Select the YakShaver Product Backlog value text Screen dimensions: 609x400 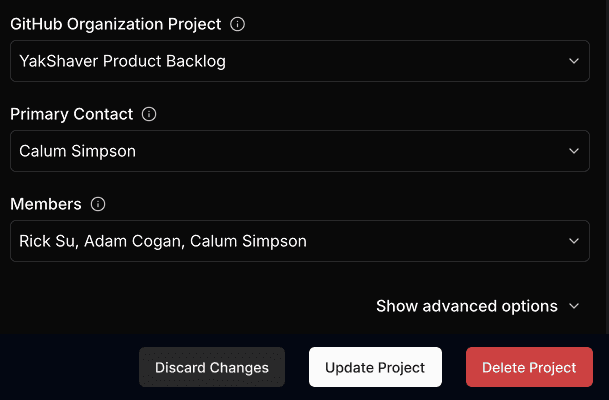coord(122,61)
